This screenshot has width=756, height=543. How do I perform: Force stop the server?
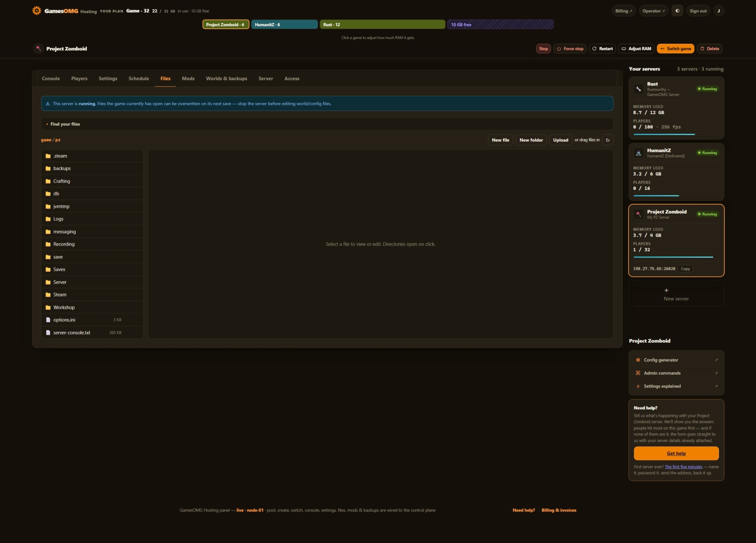570,49
